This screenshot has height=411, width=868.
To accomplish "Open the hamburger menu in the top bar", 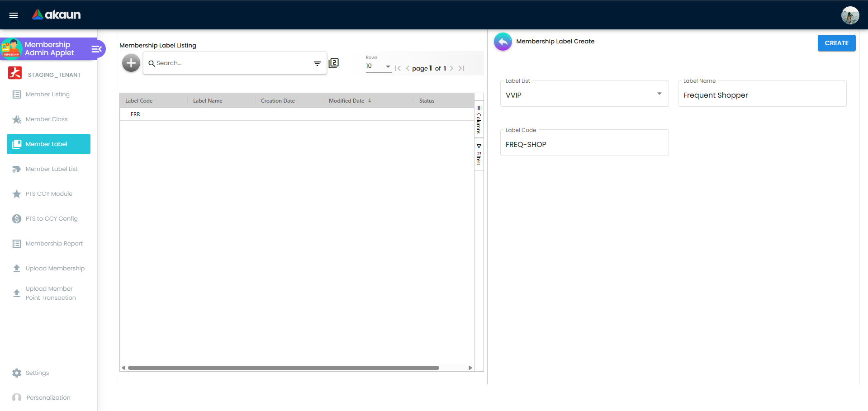I will click(x=13, y=15).
